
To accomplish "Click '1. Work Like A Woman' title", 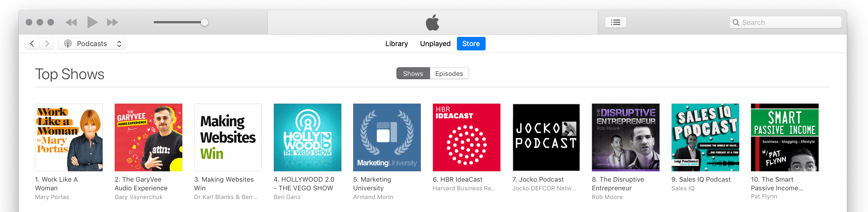I will tap(56, 184).
